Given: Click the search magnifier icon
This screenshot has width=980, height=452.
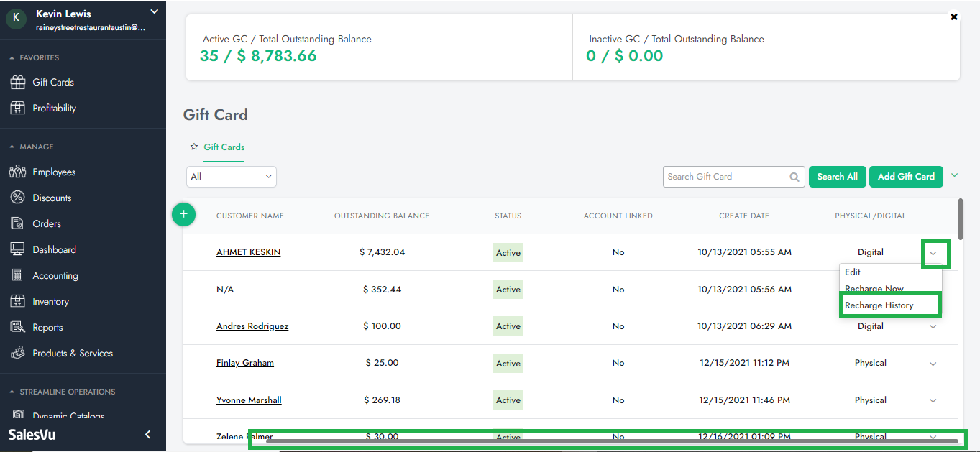Looking at the screenshot, I should tap(794, 177).
